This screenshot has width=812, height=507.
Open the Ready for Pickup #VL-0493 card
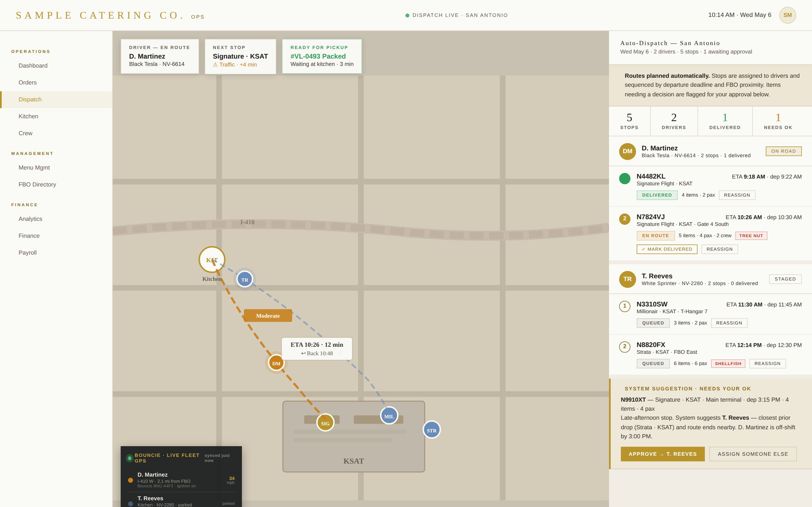pyautogui.click(x=322, y=56)
